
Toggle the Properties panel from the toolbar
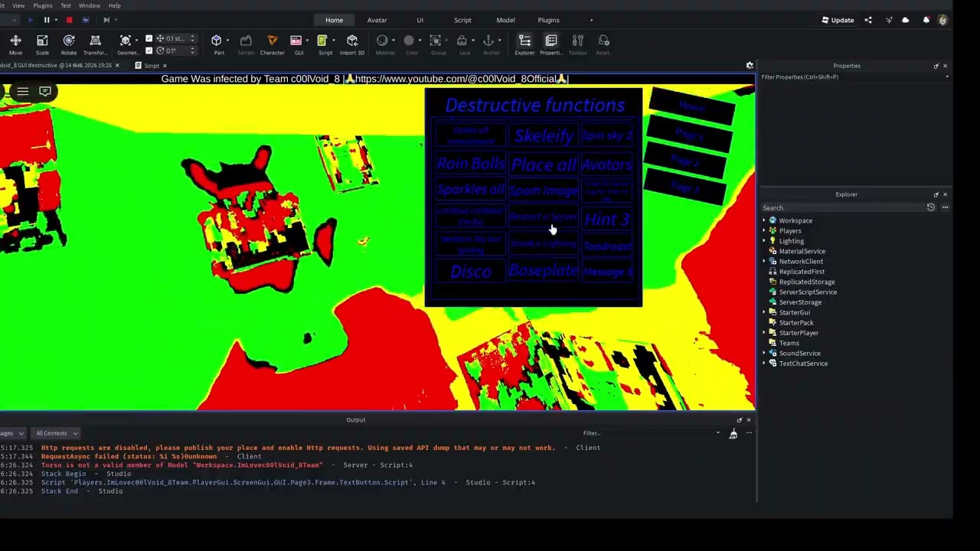pyautogui.click(x=551, y=44)
